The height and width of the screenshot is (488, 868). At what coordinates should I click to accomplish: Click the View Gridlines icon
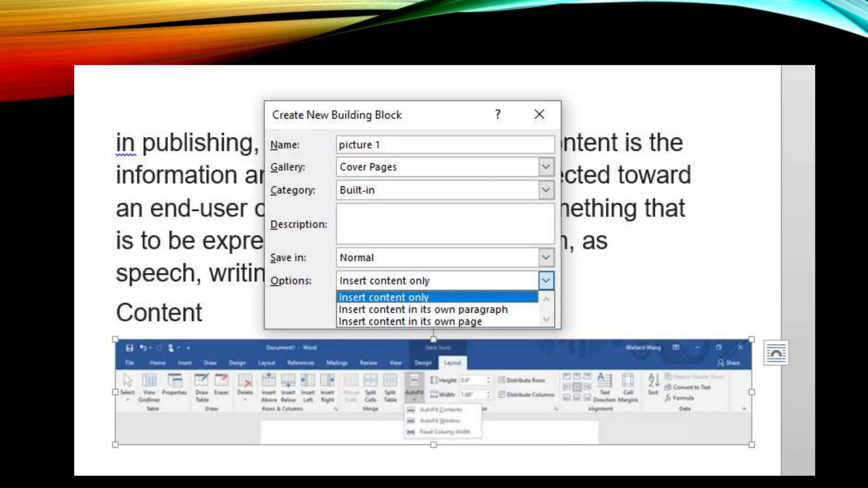149,381
